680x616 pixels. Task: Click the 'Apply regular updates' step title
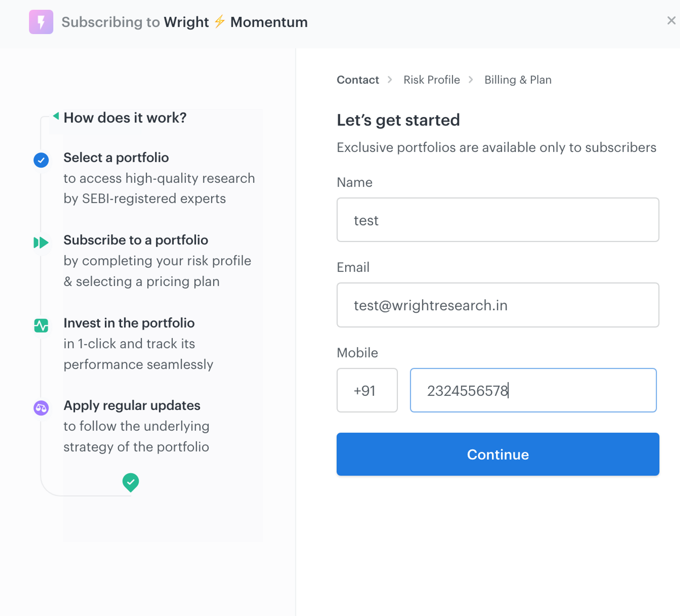(132, 406)
